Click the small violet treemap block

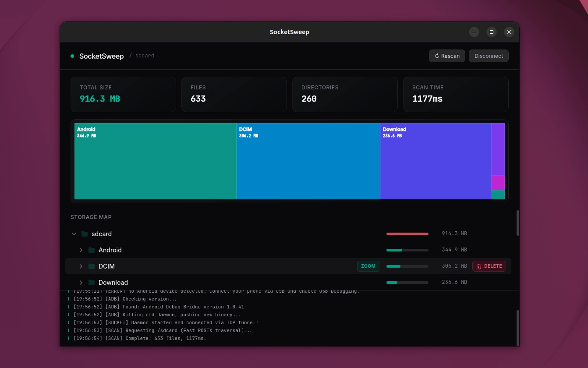pos(498,149)
